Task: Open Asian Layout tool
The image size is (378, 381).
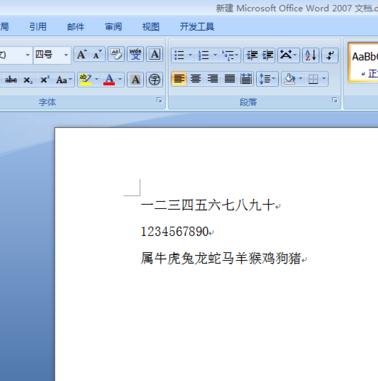Action: (288, 55)
